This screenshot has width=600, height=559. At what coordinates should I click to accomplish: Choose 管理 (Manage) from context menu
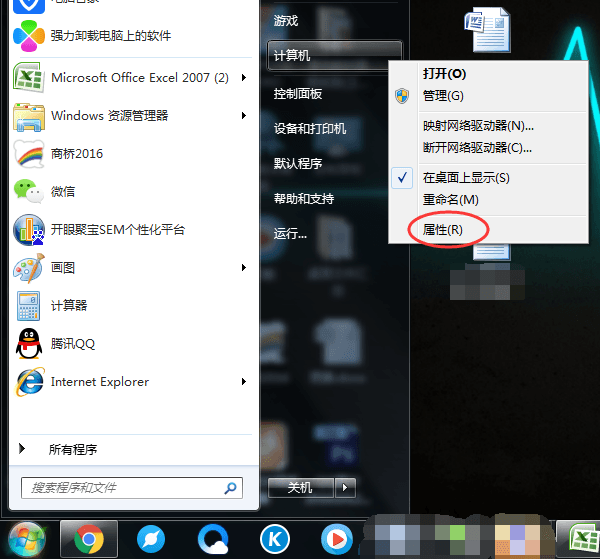(443, 96)
